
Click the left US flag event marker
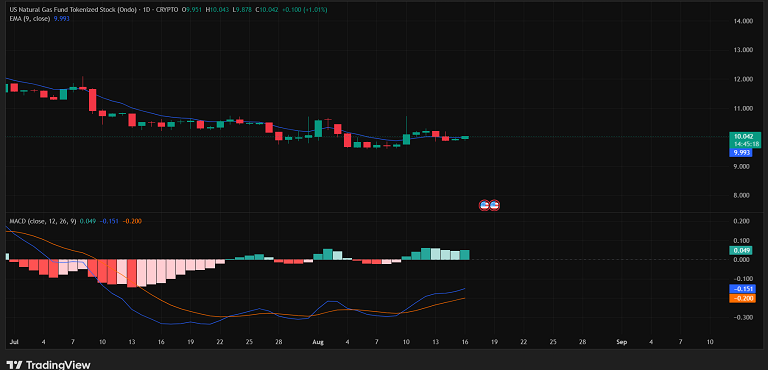point(484,205)
